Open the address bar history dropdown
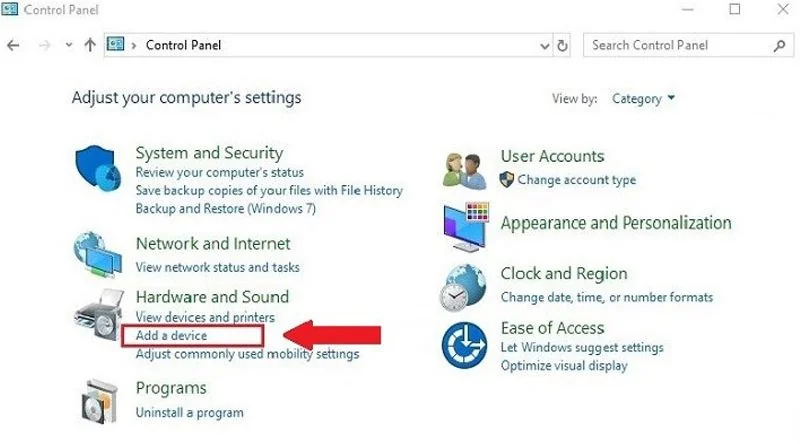The width and height of the screenshot is (800, 444). [x=544, y=46]
